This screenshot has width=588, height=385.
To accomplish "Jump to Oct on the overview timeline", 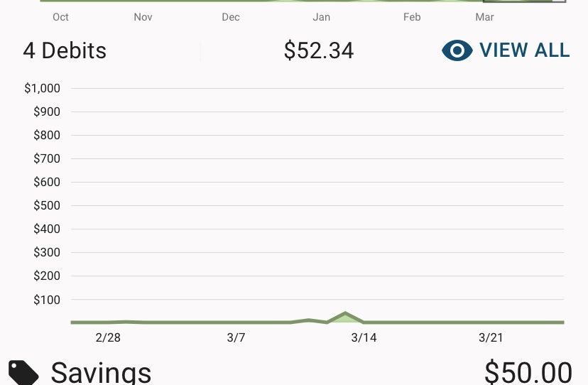I will click(60, 17).
